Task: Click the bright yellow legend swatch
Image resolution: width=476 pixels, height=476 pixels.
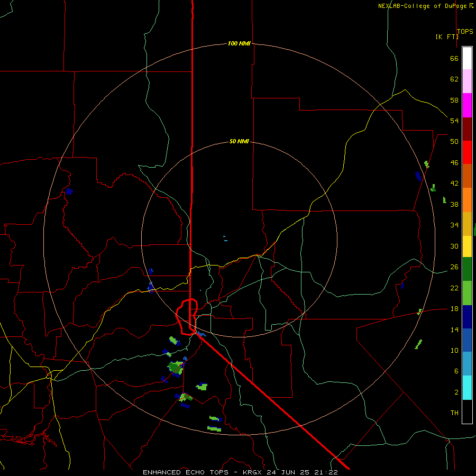Action: coord(467,246)
